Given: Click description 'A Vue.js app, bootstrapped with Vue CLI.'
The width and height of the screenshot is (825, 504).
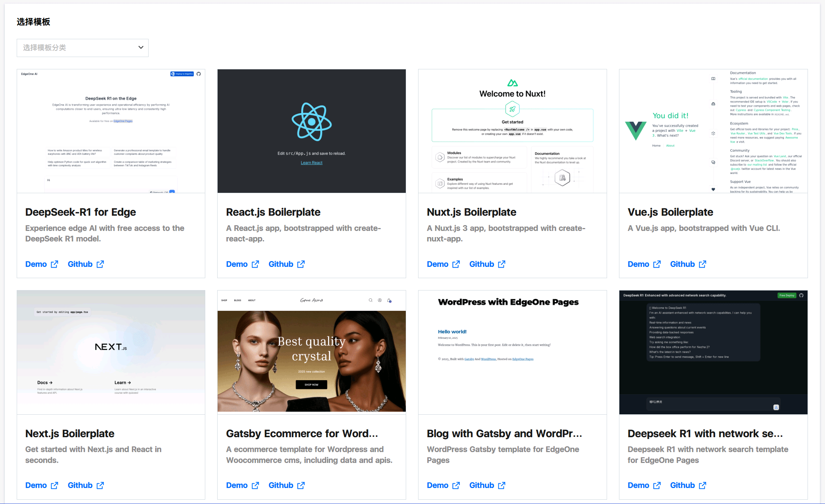Looking at the screenshot, I should click(x=704, y=228).
